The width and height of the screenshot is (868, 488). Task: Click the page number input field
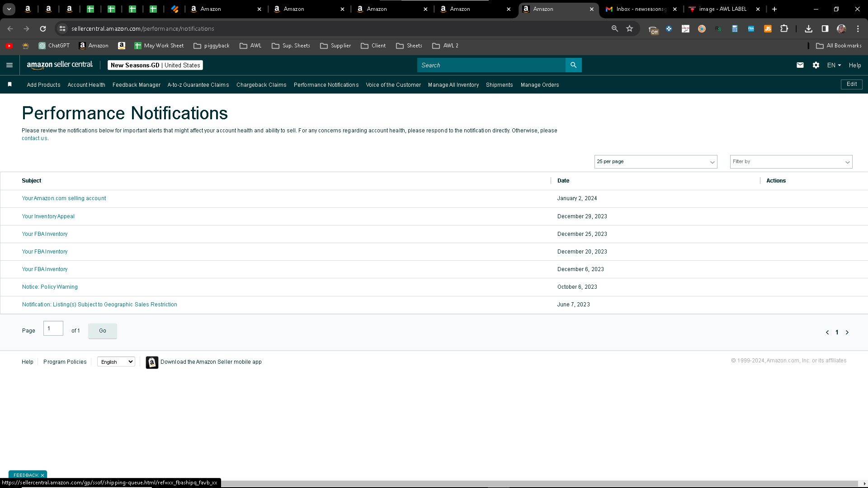(53, 328)
